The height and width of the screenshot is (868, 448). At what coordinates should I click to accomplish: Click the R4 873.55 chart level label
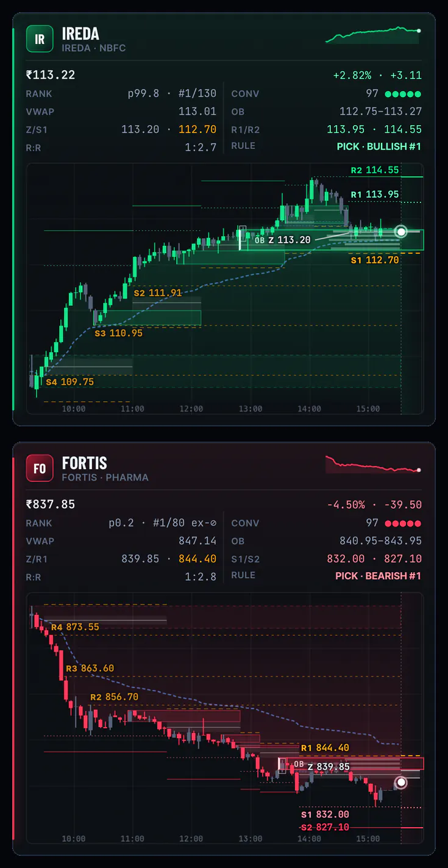75,627
